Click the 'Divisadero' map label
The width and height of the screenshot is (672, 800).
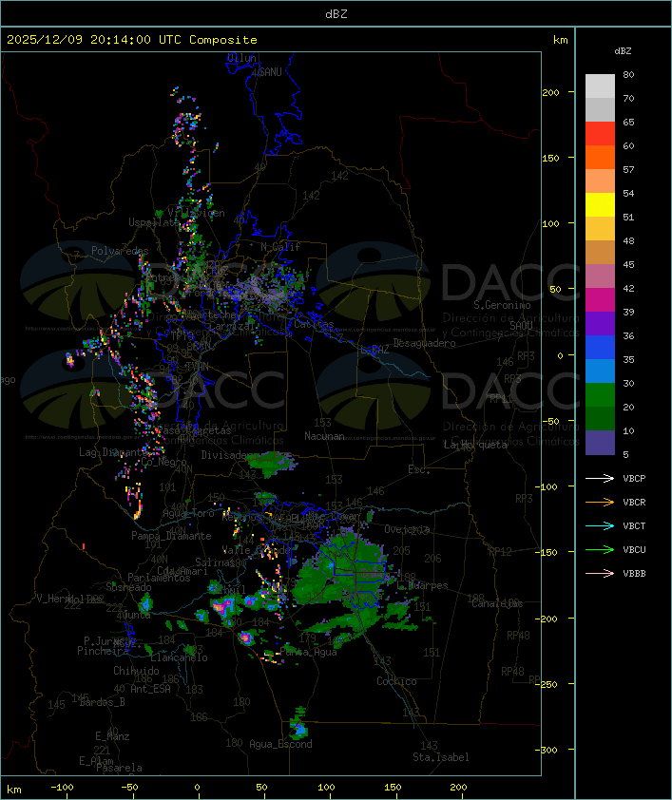pos(229,455)
